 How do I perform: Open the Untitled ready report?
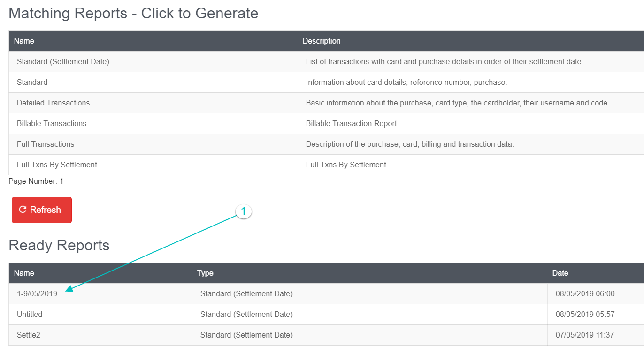click(x=30, y=314)
